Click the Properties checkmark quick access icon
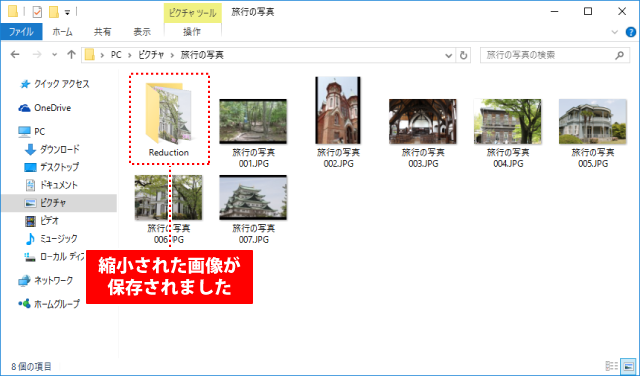The width and height of the screenshot is (640, 376). [37, 12]
